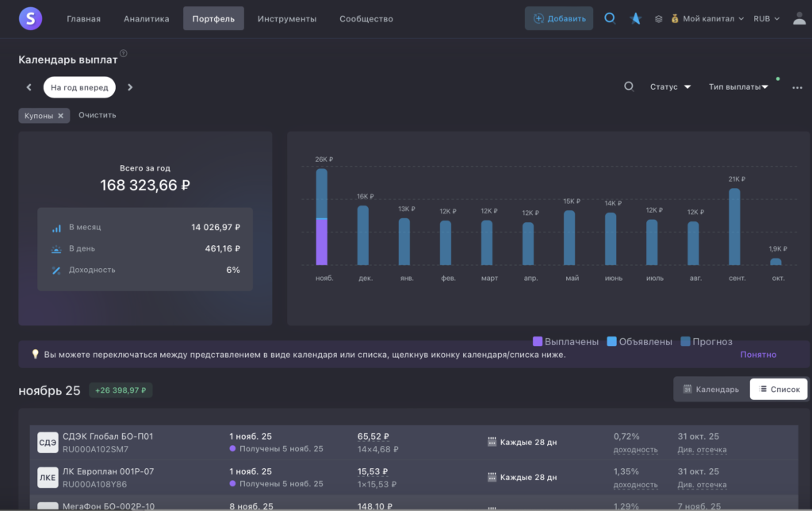This screenshot has height=511, width=812.
Task: Click Див. отсечка in СДЭК Глобал row
Action: pos(703,449)
